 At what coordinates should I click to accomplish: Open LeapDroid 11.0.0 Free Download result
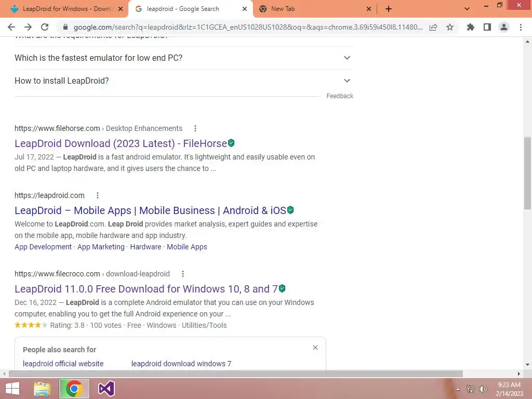pyautogui.click(x=146, y=289)
